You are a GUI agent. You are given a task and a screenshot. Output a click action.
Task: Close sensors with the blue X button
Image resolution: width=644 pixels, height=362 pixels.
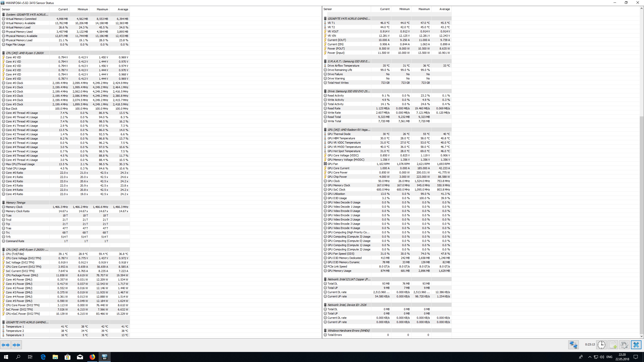pyautogui.click(x=636, y=345)
